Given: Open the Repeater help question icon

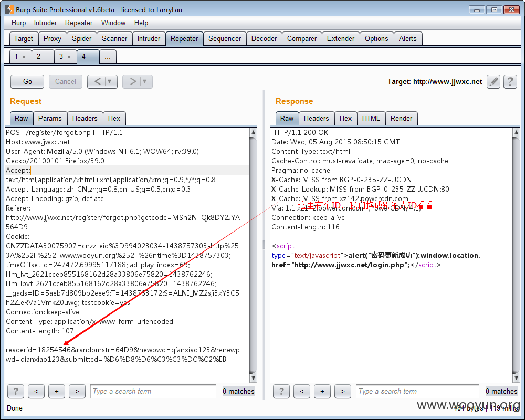Looking at the screenshot, I should 510,81.
